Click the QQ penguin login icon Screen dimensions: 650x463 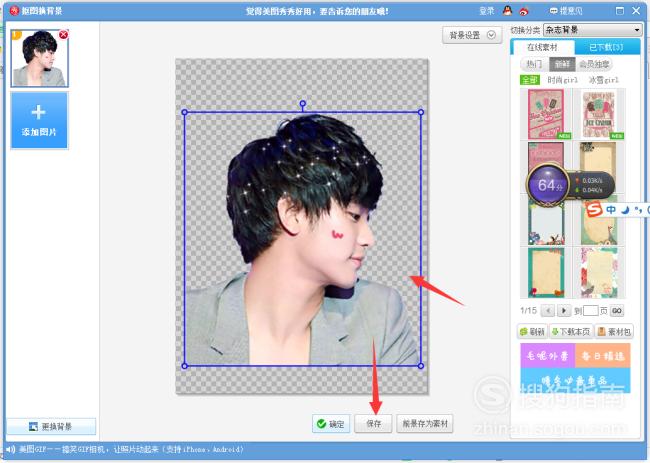(x=507, y=11)
